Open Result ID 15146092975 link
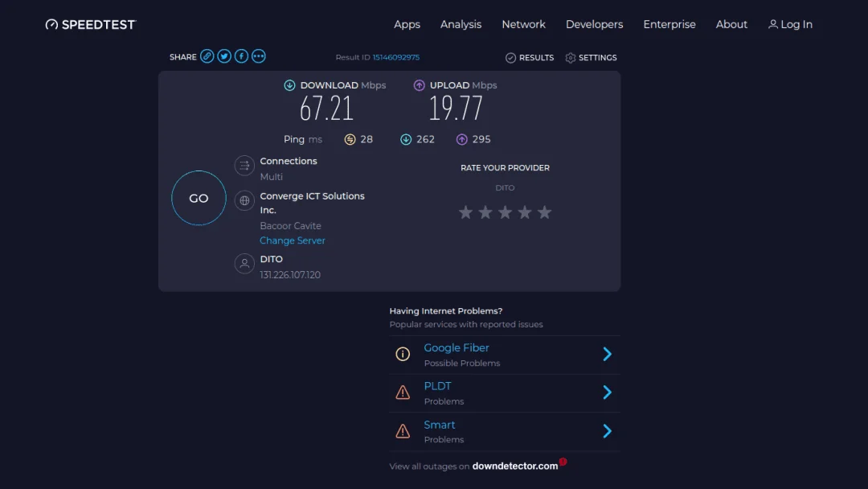Screen dimensions: 868x489 click(395, 57)
